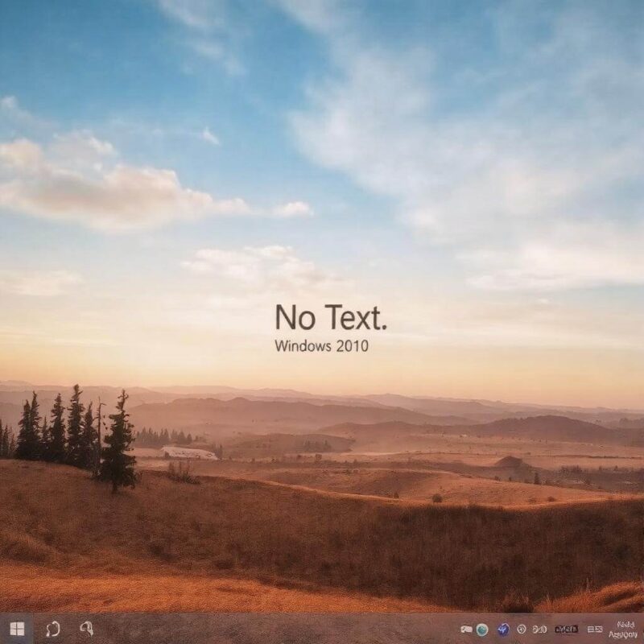
Task: Click the "Windows 2010" label
Action: (321, 346)
